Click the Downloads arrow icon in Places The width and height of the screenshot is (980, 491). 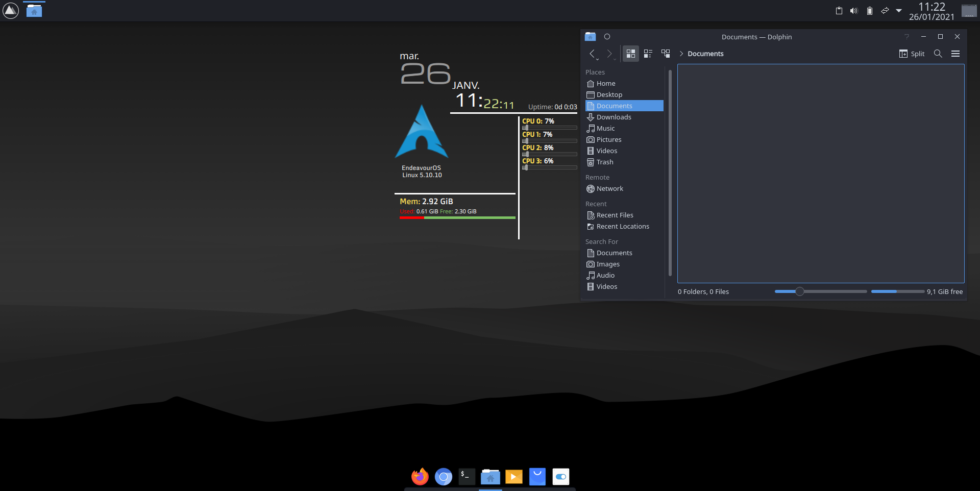click(x=591, y=117)
